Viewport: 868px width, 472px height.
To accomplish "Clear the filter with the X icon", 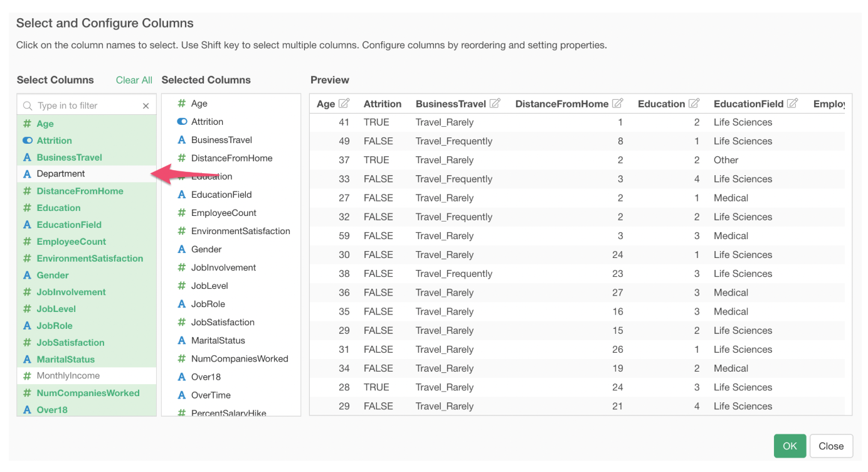I will [x=146, y=106].
